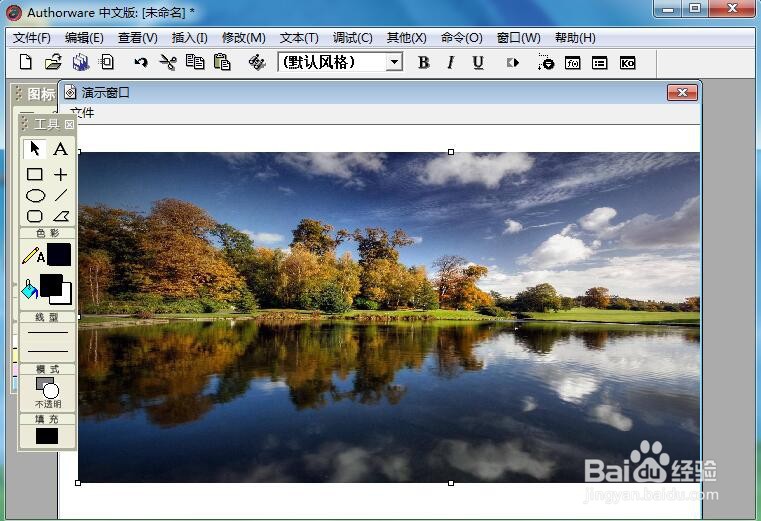Open the 调试(C) menu

353,38
